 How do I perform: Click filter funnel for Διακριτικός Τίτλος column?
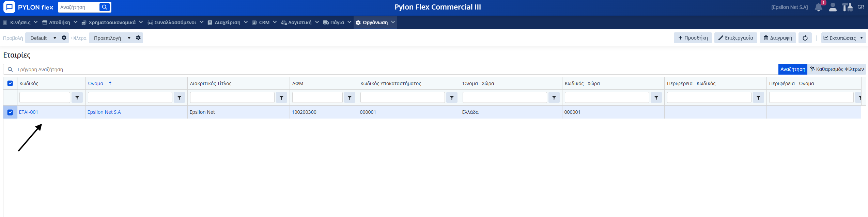click(x=281, y=97)
